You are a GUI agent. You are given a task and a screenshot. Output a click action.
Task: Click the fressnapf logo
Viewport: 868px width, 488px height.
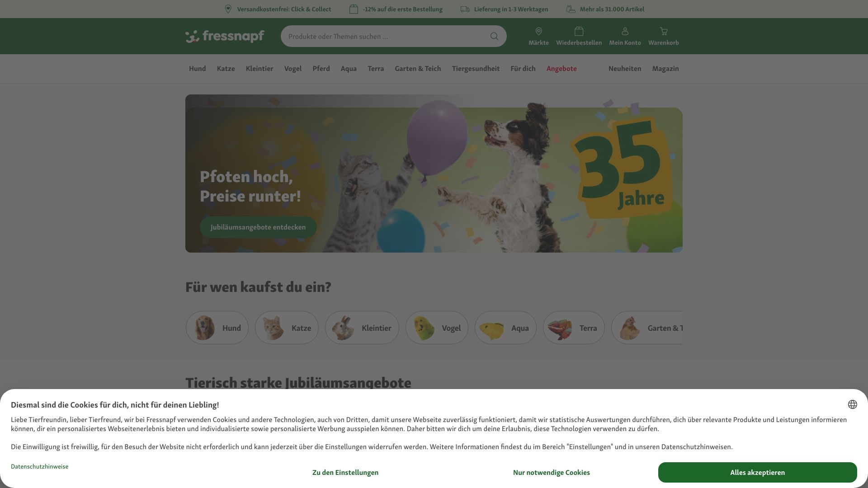(x=225, y=36)
